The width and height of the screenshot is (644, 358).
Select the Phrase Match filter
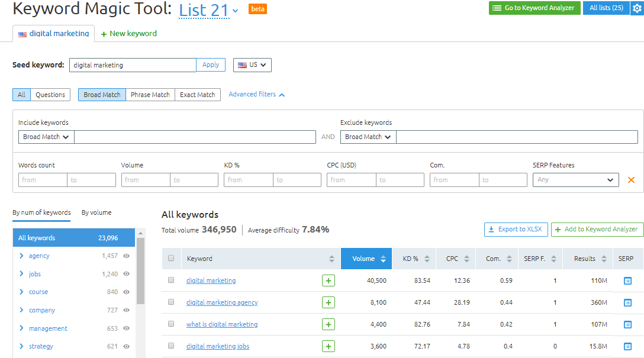pyautogui.click(x=150, y=95)
